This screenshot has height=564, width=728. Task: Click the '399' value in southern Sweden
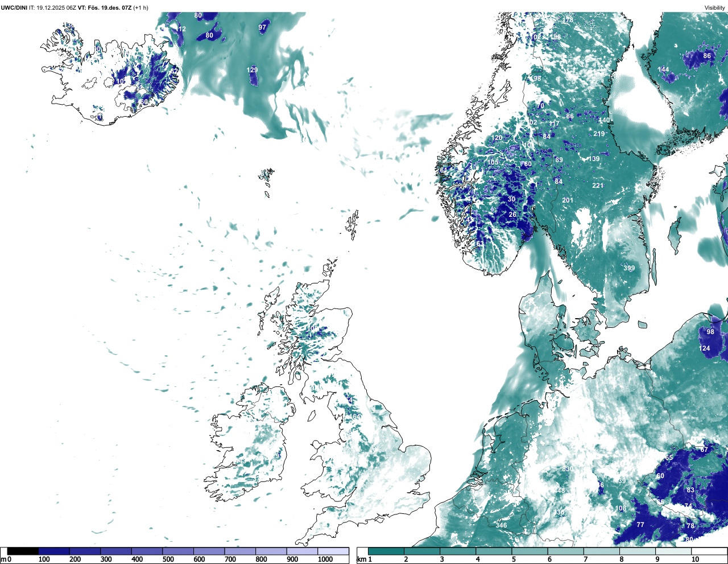pyautogui.click(x=629, y=269)
